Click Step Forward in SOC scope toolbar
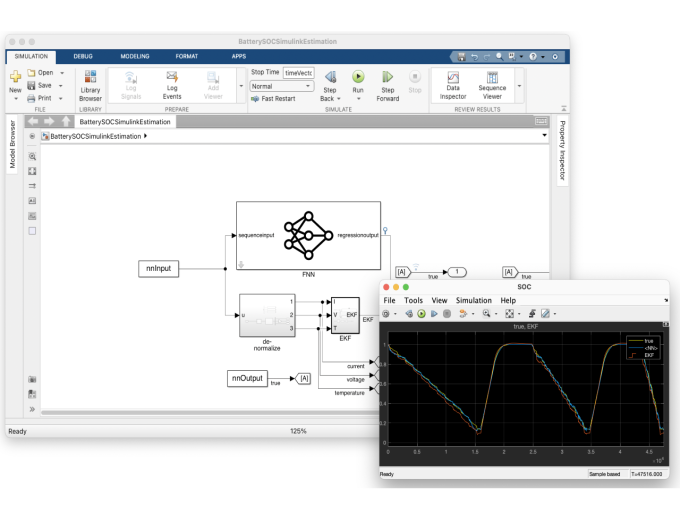The width and height of the screenshot is (680, 520). (434, 314)
